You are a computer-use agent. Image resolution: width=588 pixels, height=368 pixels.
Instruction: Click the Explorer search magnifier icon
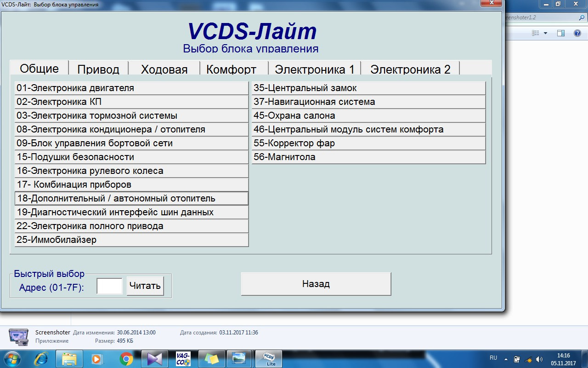pyautogui.click(x=582, y=17)
